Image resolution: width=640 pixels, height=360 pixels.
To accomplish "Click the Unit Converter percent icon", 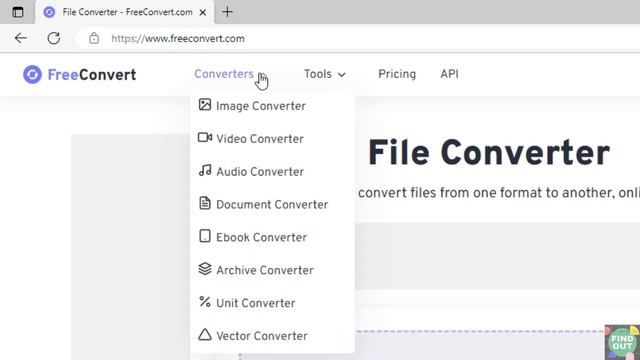I will point(205,302).
